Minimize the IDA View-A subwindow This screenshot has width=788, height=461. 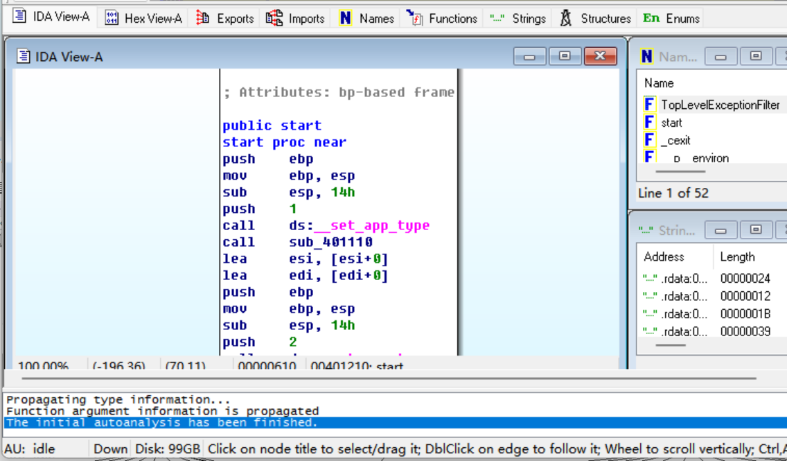529,56
